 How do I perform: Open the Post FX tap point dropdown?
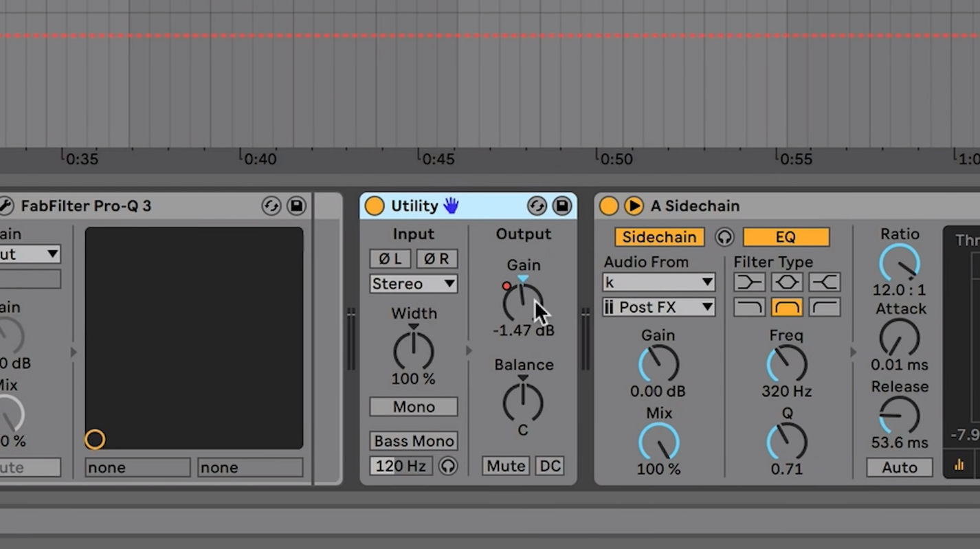tap(659, 307)
